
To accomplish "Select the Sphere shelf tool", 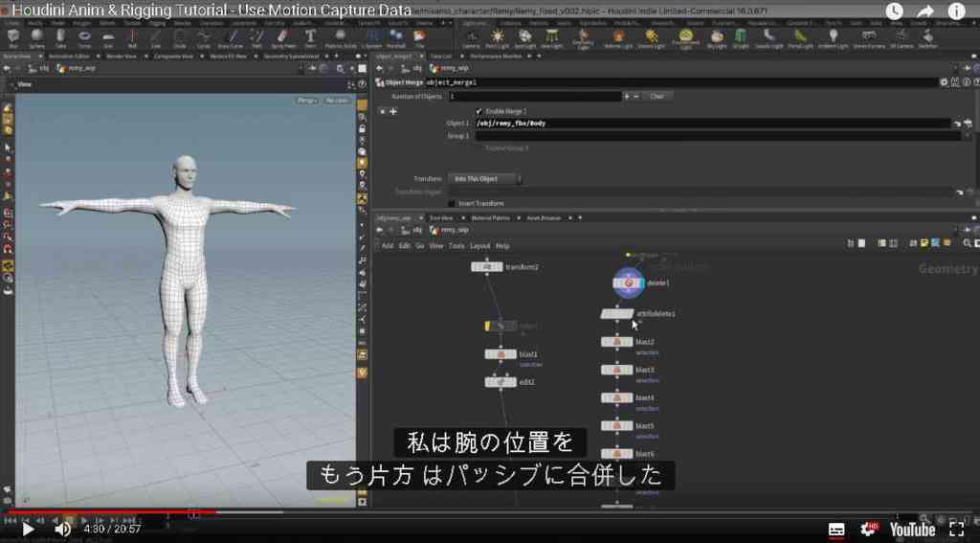I will 37,38.
